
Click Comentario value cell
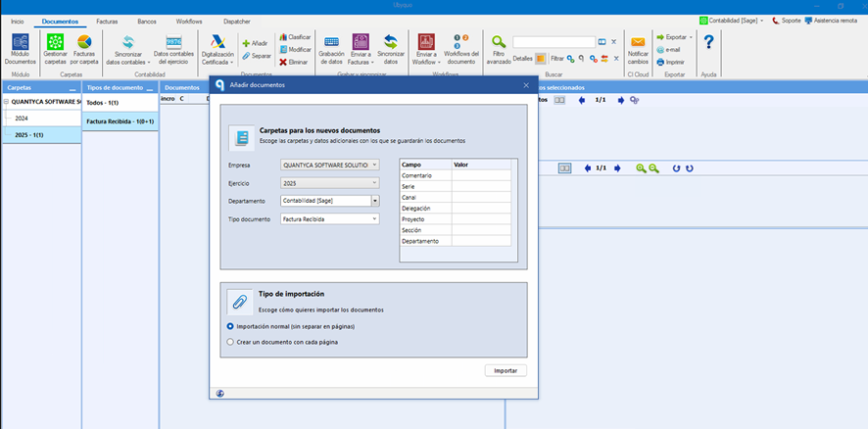point(481,175)
